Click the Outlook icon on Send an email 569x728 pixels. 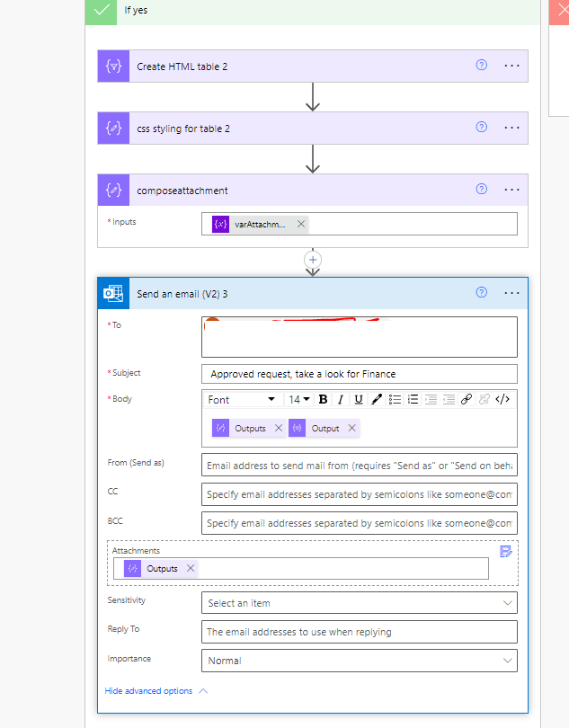coord(114,293)
